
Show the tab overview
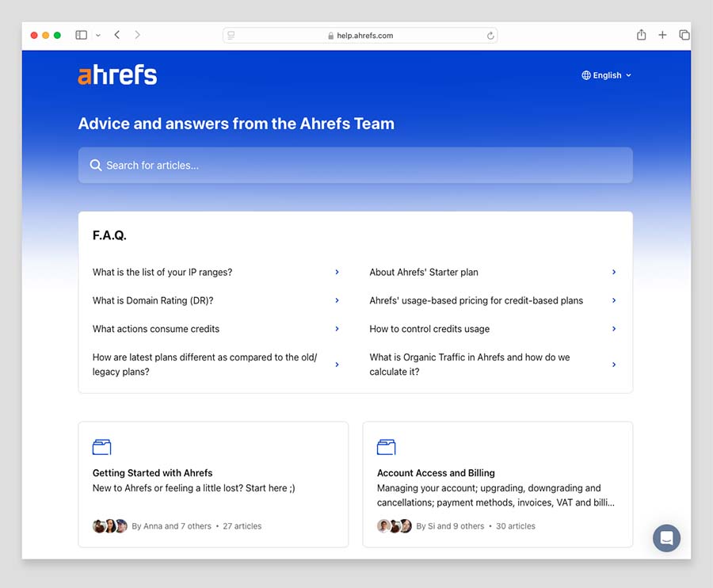pos(684,35)
